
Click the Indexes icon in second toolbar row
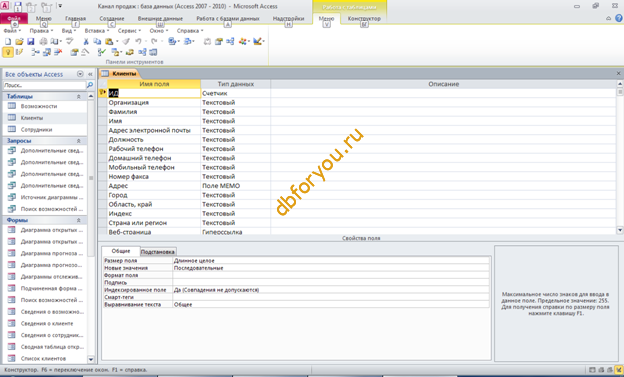tap(85, 52)
